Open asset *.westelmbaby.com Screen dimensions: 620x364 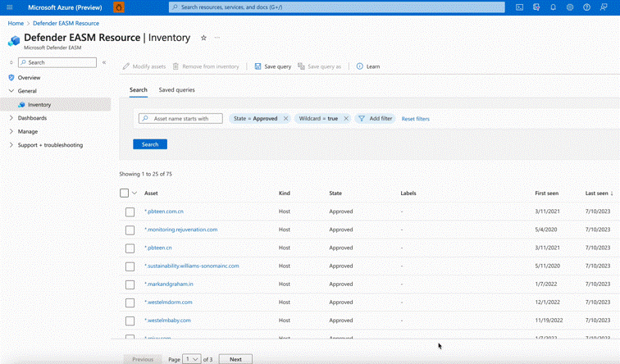pyautogui.click(x=167, y=321)
